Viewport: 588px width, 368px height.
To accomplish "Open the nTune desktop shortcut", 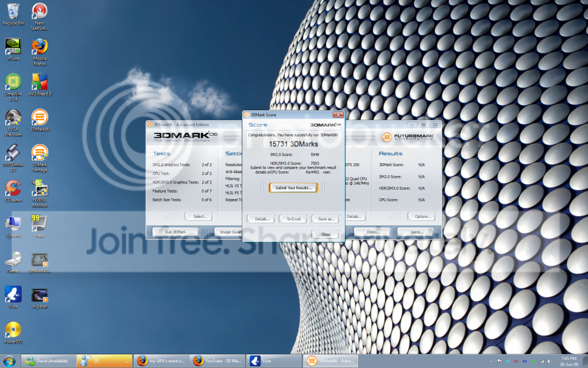I will [13, 47].
